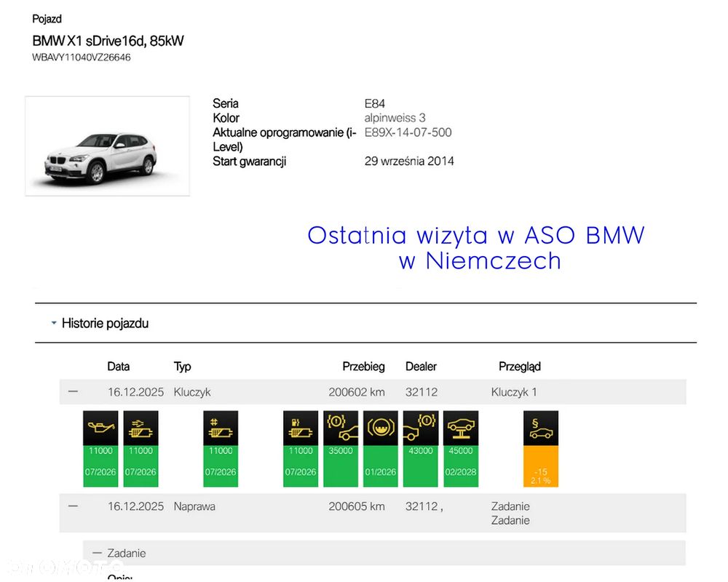
Task: Collapse the Zadanie sub-entry
Action: coord(97,553)
